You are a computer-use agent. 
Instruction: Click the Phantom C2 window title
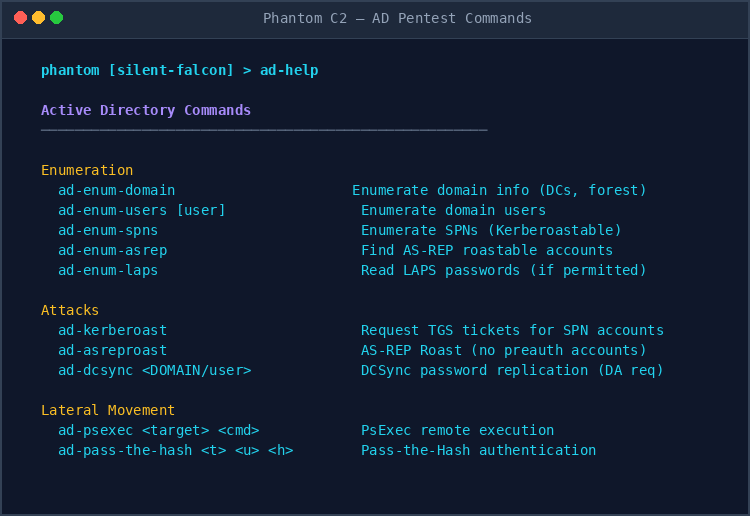(x=397, y=18)
